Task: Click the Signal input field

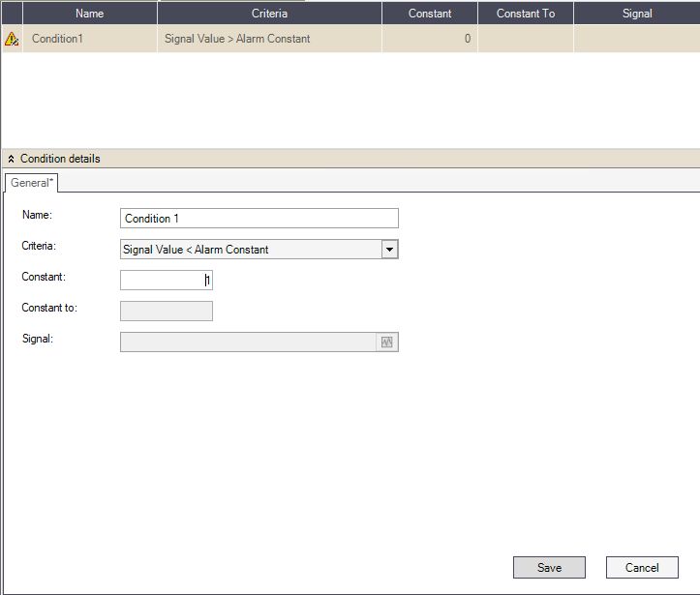Action: (x=247, y=342)
